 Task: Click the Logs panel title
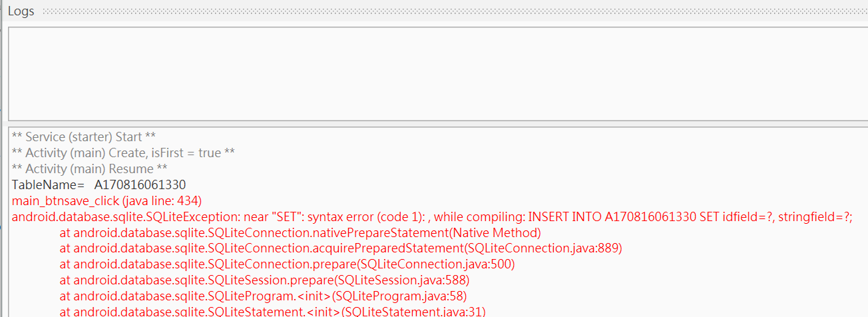(x=21, y=11)
